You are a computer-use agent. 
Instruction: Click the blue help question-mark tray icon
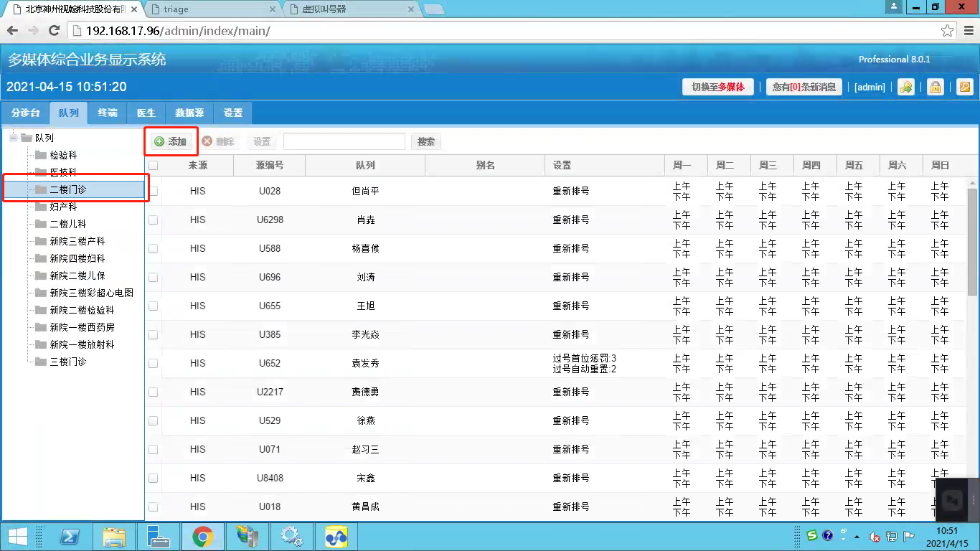(827, 535)
